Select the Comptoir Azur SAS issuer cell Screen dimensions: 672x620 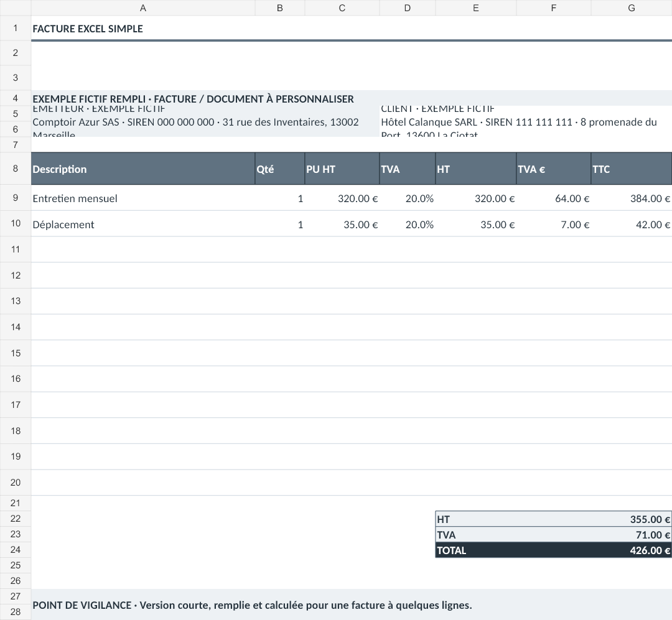(205, 122)
